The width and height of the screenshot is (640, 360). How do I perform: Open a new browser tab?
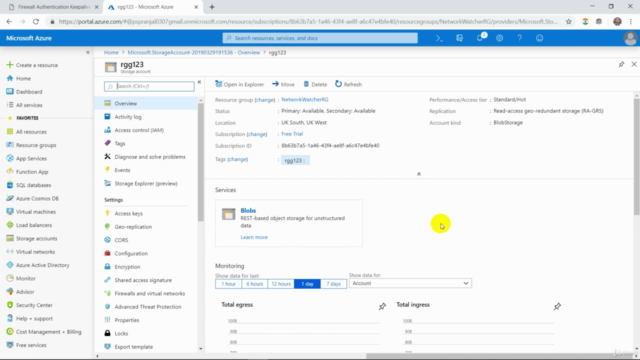212,7
